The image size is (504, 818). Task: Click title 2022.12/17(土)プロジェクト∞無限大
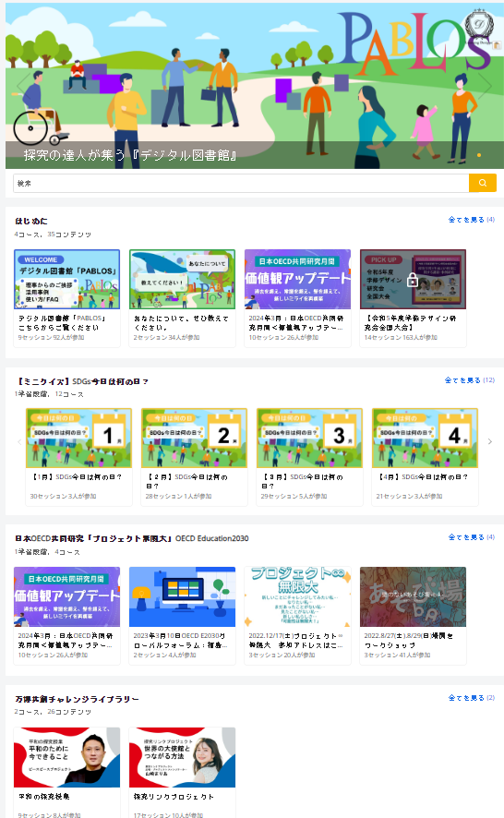point(295,641)
